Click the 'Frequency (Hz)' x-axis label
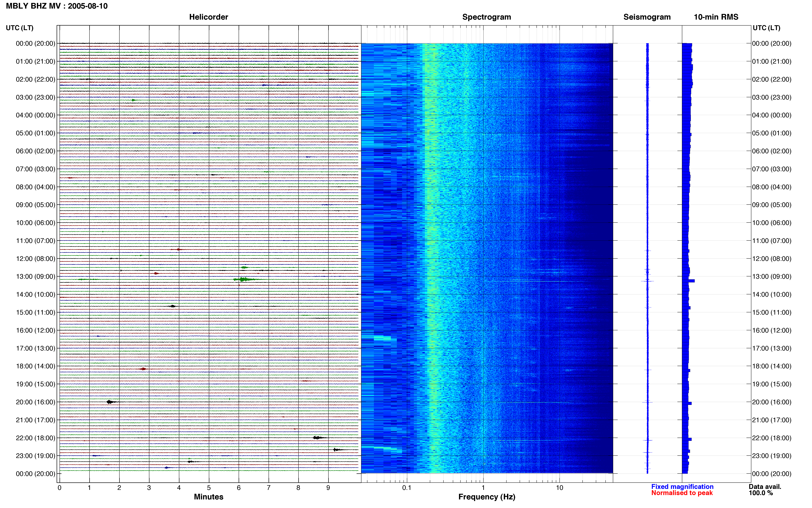The image size is (812, 508). (487, 497)
